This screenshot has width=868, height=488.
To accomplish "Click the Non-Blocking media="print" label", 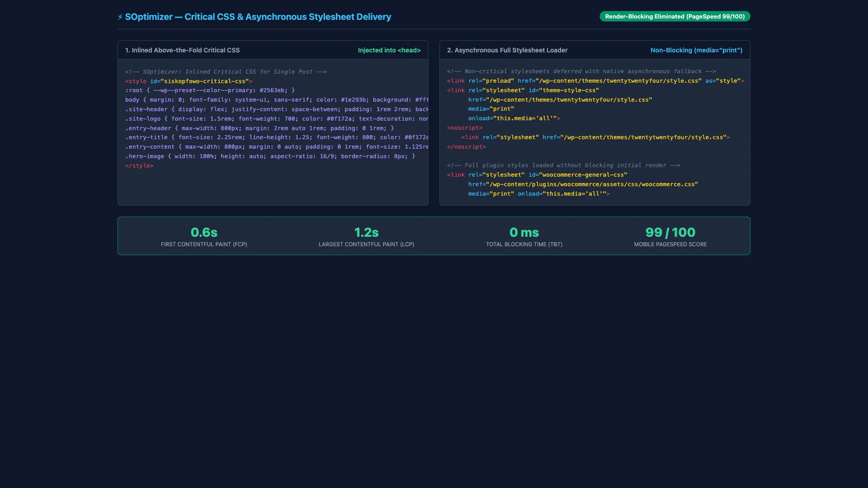I will point(696,50).
